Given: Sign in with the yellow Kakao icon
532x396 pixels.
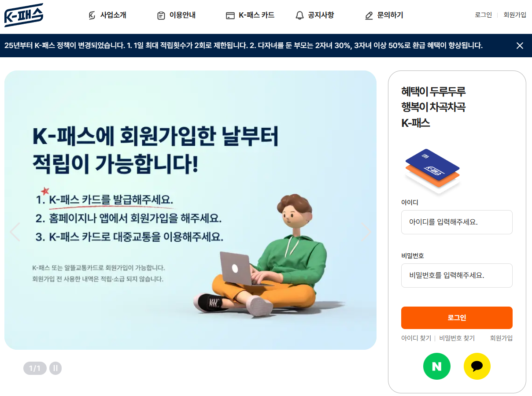Looking at the screenshot, I should pos(477,366).
